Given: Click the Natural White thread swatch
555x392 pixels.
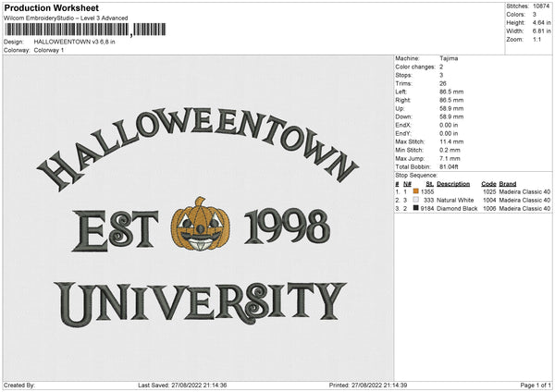Looking at the screenshot, I should coord(416,200).
